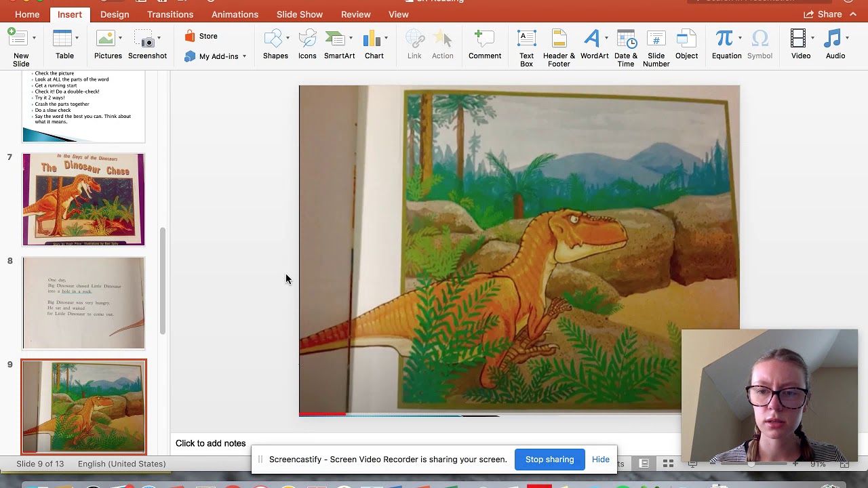Click the Audio icon
Screen dimensions: 868x488
click(x=833, y=38)
